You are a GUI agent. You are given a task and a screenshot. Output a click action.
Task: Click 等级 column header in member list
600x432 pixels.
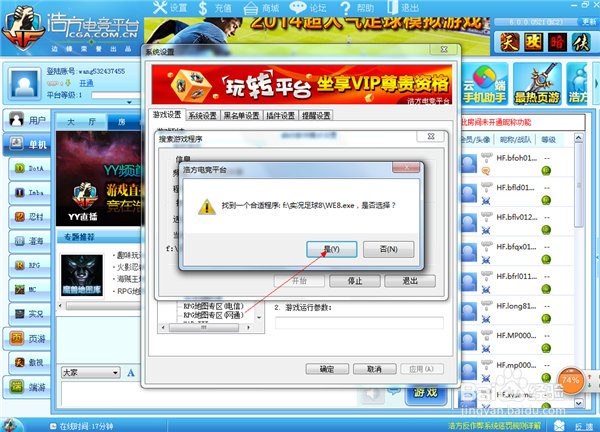[x=548, y=140]
